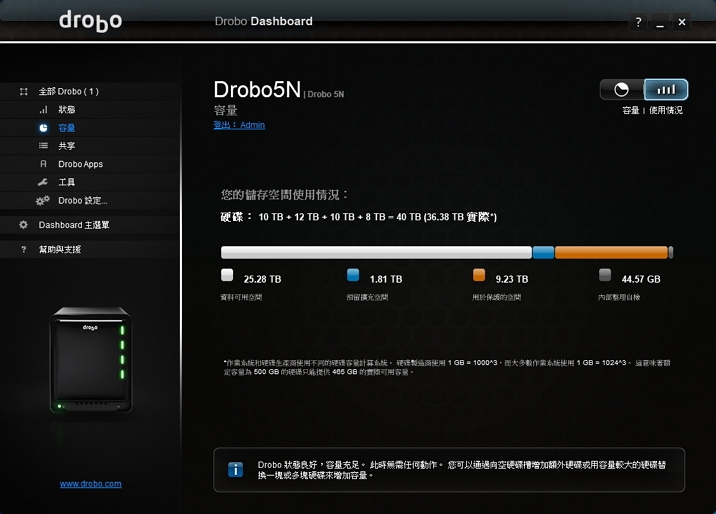
Task: Minimize the Drobo Dashboard window
Action: click(660, 22)
